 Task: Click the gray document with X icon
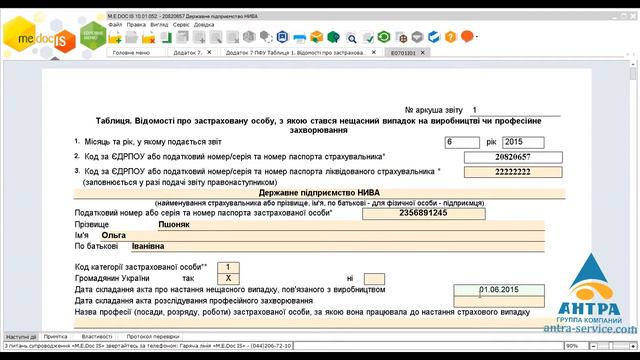coord(233,38)
